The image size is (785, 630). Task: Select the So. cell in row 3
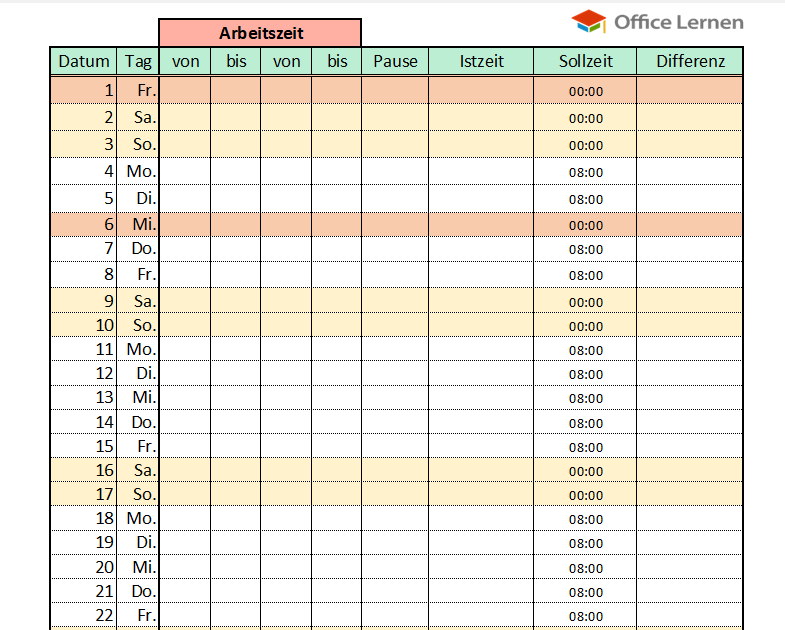click(138, 144)
